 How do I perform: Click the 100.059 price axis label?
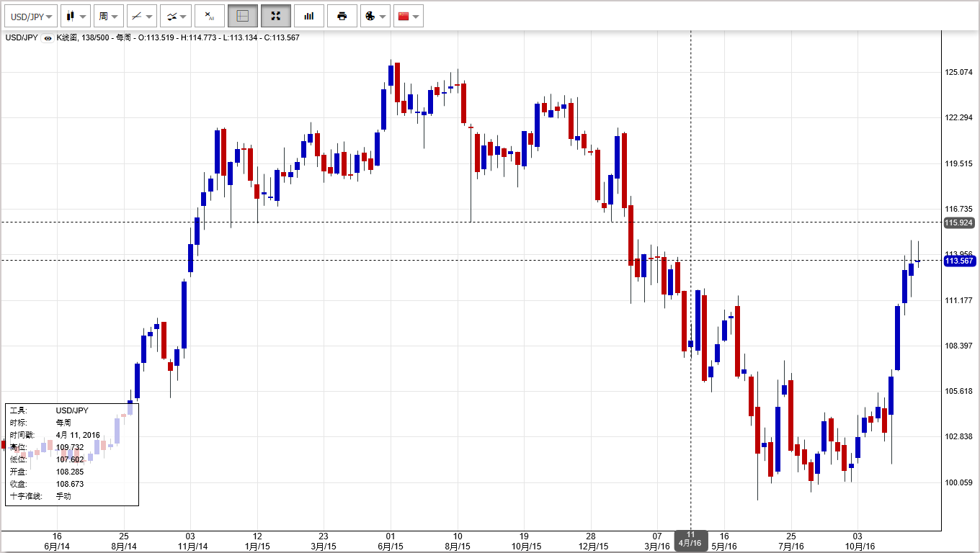[958, 482]
